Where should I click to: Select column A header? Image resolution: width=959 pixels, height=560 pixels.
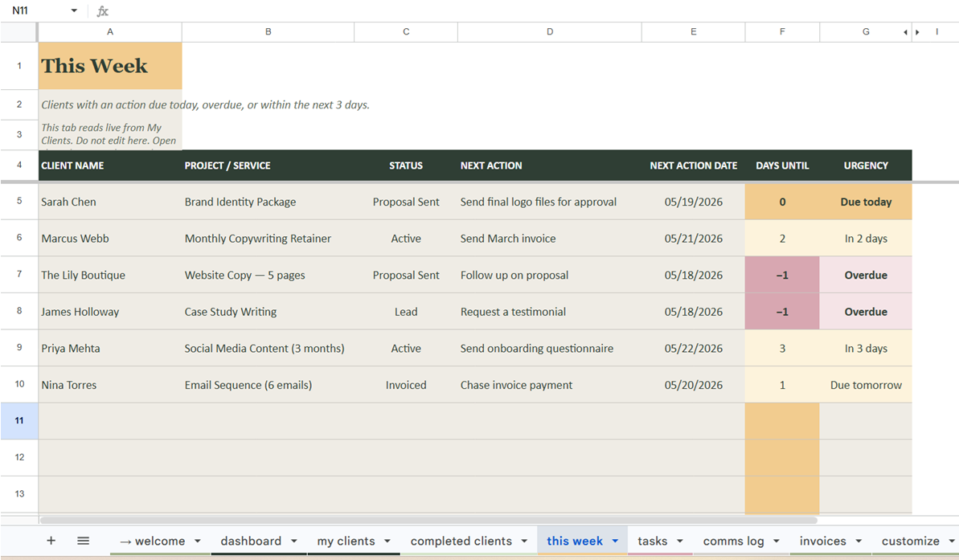pos(110,32)
